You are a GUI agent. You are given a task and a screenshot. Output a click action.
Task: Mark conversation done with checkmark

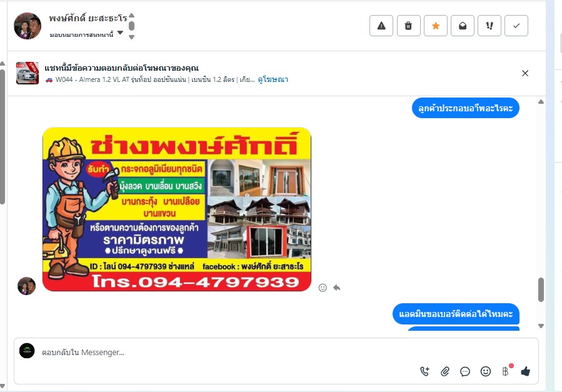[516, 26]
